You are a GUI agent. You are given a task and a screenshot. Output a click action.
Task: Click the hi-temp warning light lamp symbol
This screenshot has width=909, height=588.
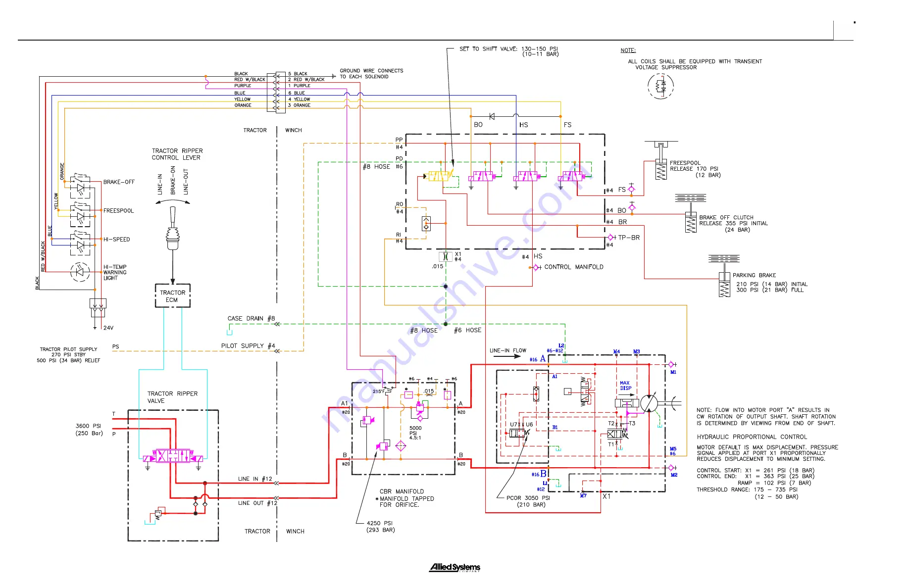(x=80, y=272)
